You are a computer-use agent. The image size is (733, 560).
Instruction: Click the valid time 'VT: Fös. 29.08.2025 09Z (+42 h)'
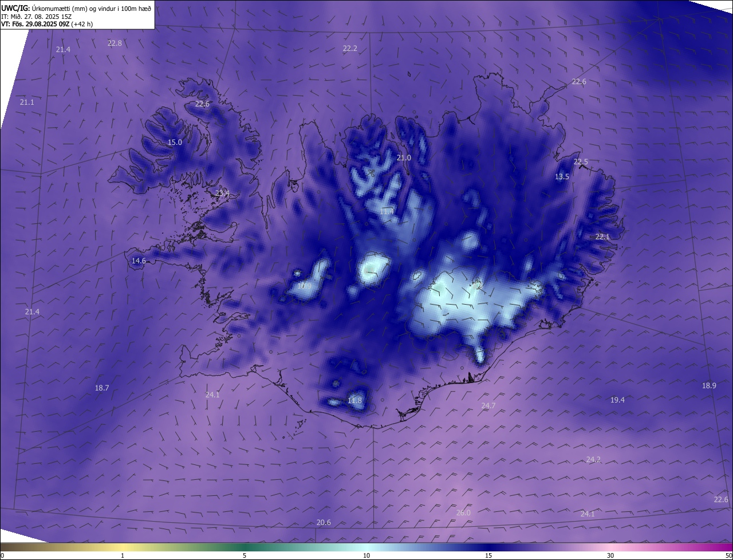pos(47,24)
